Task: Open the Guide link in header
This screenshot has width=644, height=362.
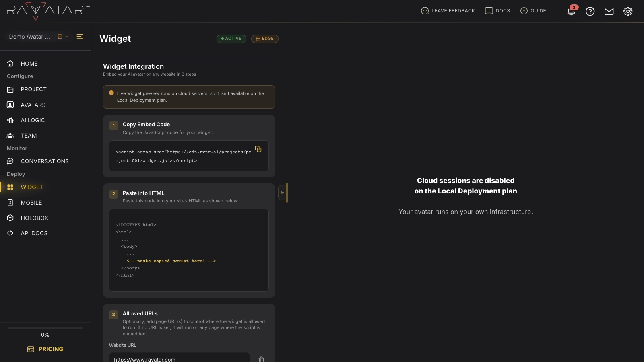Action: [x=533, y=11]
